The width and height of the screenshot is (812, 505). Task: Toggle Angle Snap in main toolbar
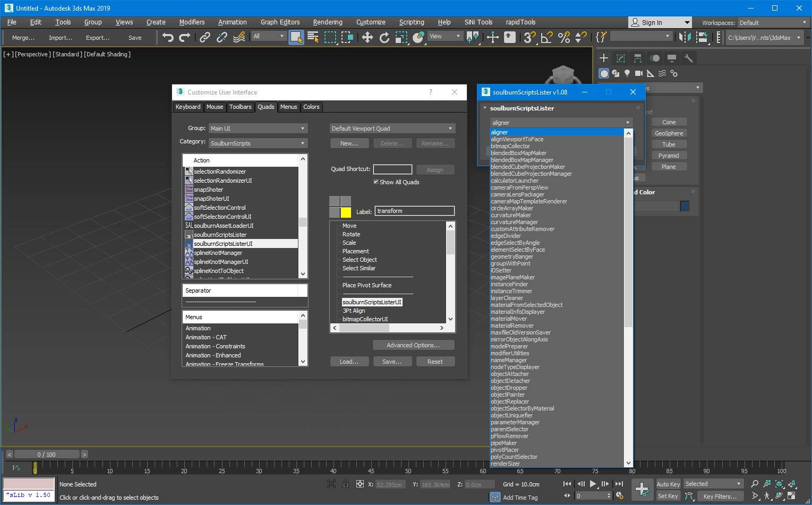tap(546, 37)
